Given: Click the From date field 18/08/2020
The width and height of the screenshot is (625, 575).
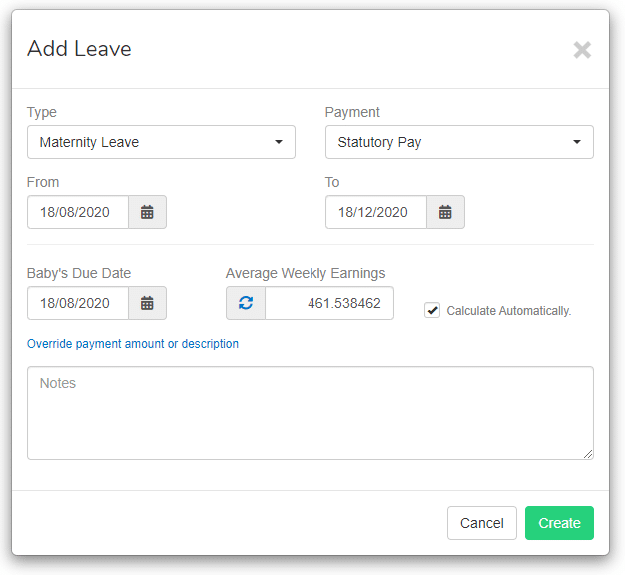Looking at the screenshot, I should point(78,212).
